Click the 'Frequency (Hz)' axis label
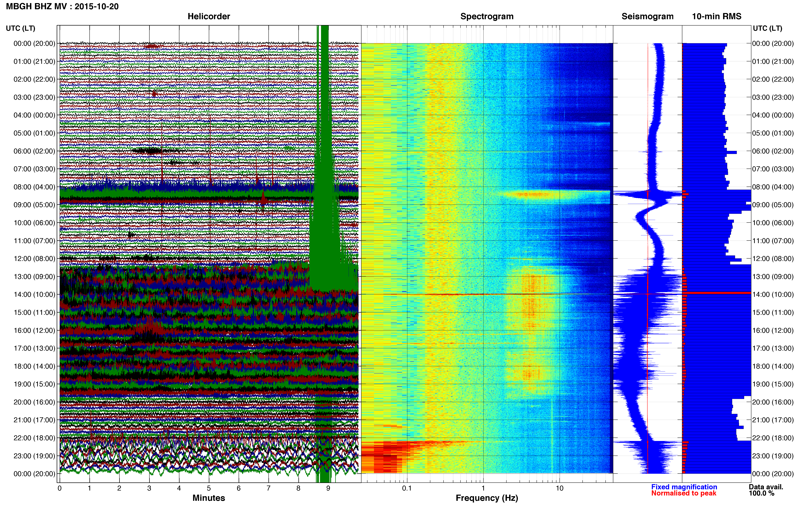This screenshot has width=812, height=508. (x=487, y=498)
